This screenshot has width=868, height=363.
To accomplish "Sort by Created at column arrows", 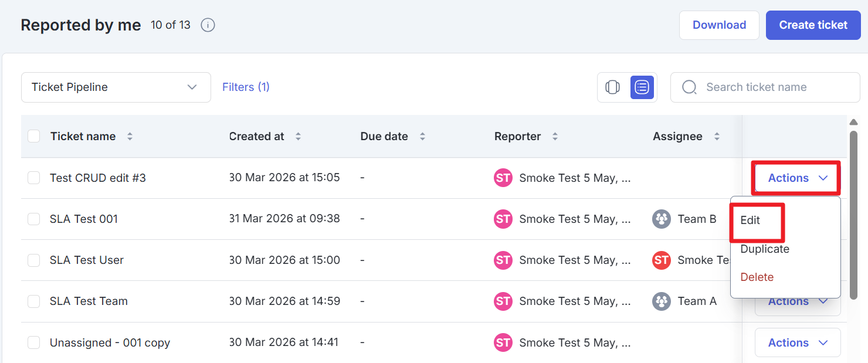I will click(298, 136).
